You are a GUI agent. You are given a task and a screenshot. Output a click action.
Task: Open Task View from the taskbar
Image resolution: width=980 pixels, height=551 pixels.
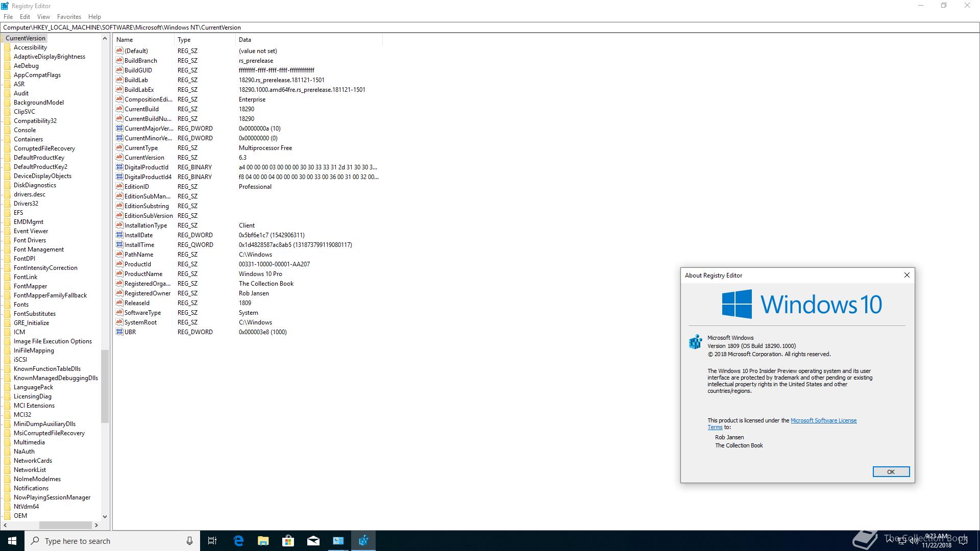pyautogui.click(x=212, y=541)
